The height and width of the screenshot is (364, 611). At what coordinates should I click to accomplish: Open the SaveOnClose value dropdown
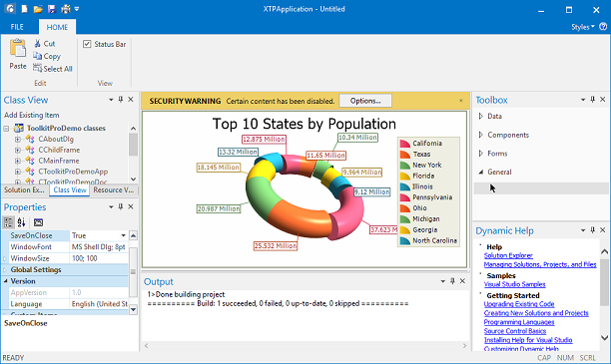[123, 235]
